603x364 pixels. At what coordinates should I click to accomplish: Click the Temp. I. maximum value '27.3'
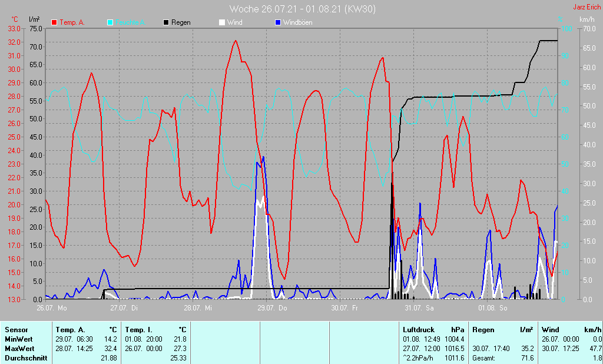point(180,349)
